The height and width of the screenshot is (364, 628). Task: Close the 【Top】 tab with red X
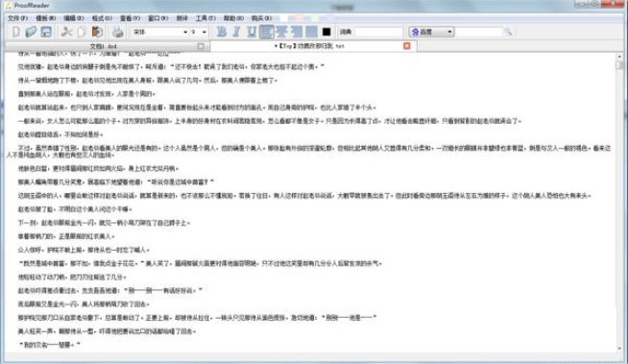pos(407,46)
